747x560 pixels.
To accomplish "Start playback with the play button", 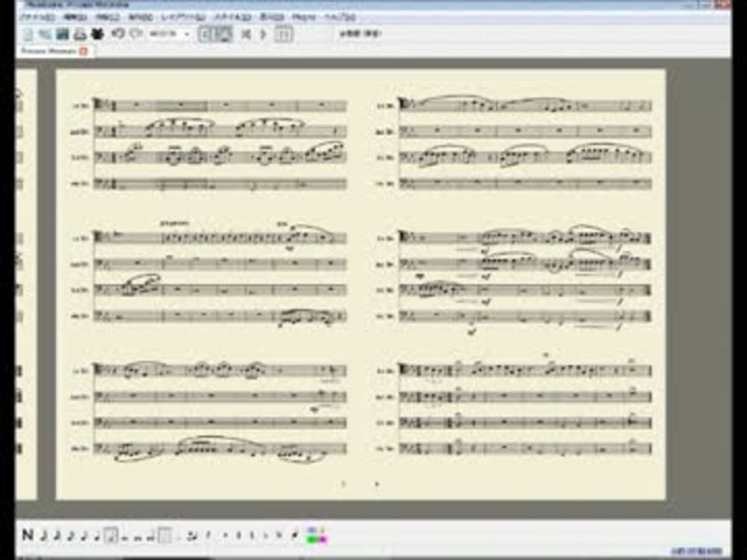I will pos(264,33).
